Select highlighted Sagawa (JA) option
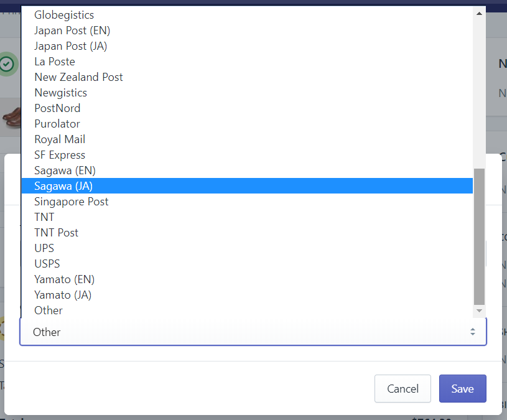 pyautogui.click(x=247, y=185)
